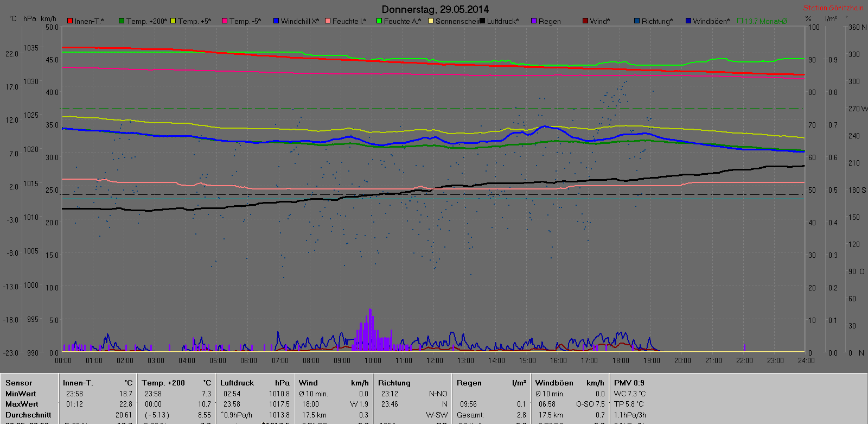Select the Temp. -5* legend label
Viewport: 868px width, 424px height.
[245, 21]
